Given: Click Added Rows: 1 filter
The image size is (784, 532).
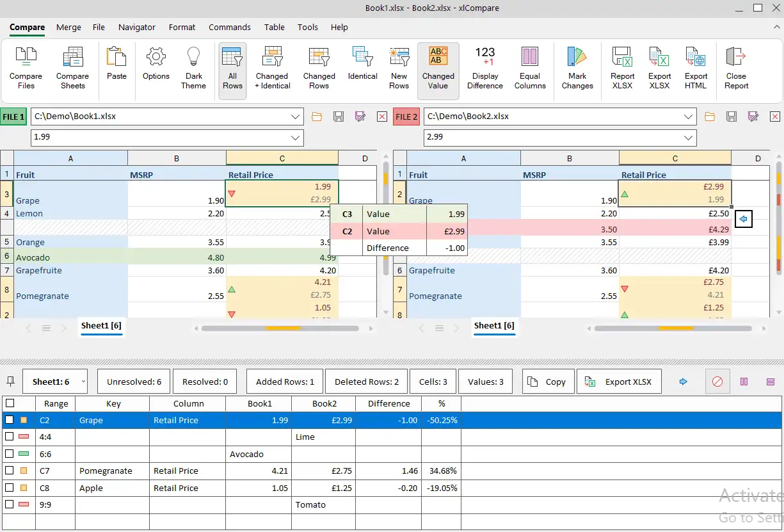Looking at the screenshot, I should (x=285, y=382).
